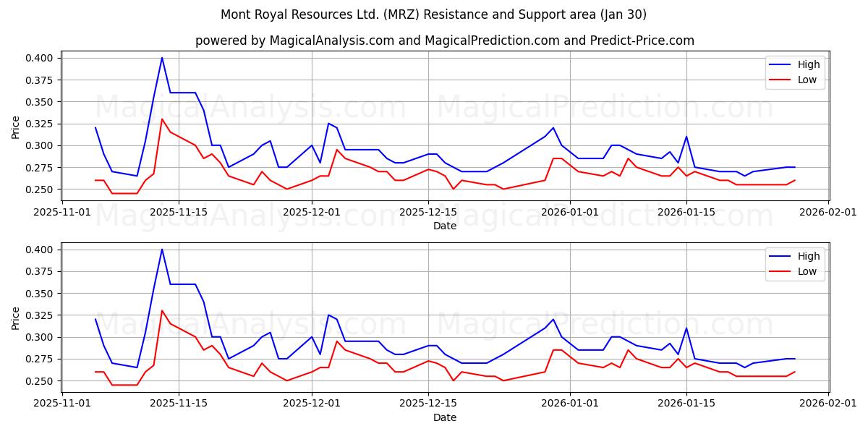This screenshot has width=868, height=434.
Task: Click the 'Price' y-axis label of the upper chart
Action: coord(16,126)
